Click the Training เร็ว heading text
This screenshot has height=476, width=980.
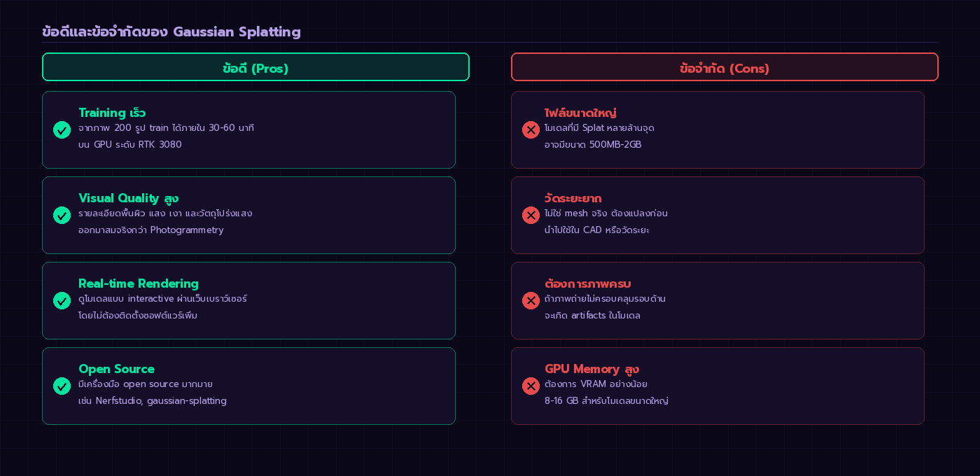tap(112, 113)
